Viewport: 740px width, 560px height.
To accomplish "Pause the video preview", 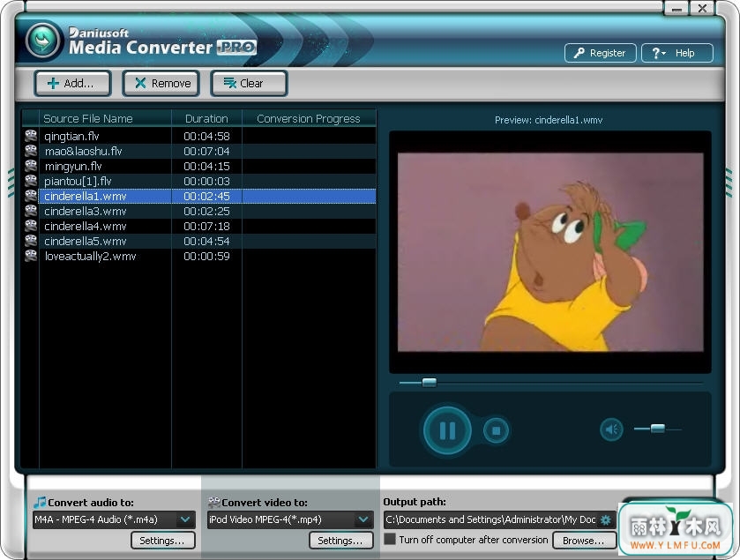I will [447, 430].
